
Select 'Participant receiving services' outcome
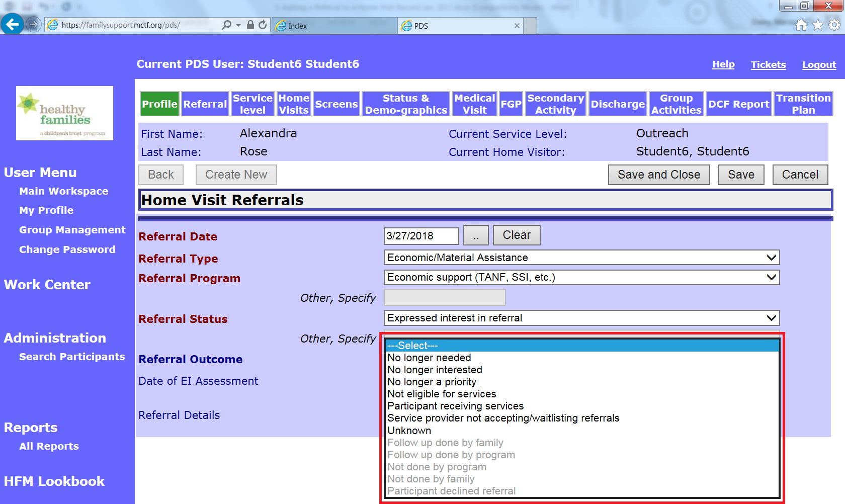582,406
